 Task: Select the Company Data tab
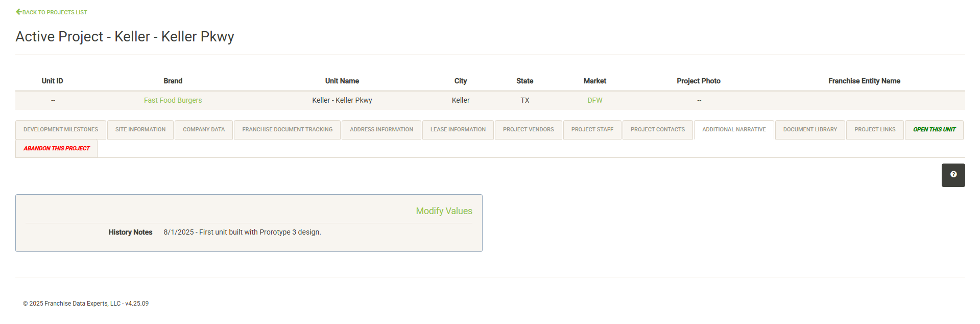coord(204,130)
